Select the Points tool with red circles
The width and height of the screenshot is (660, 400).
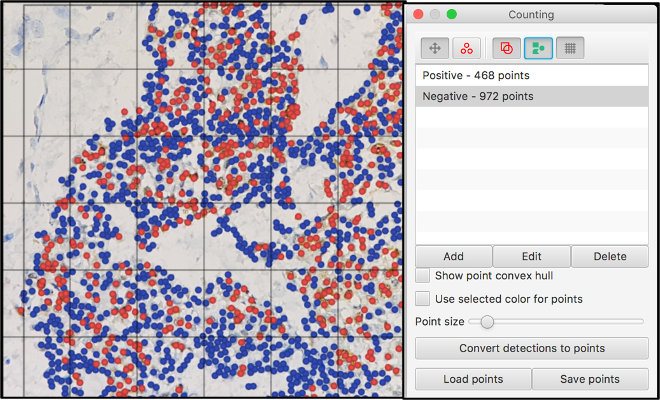[467, 48]
